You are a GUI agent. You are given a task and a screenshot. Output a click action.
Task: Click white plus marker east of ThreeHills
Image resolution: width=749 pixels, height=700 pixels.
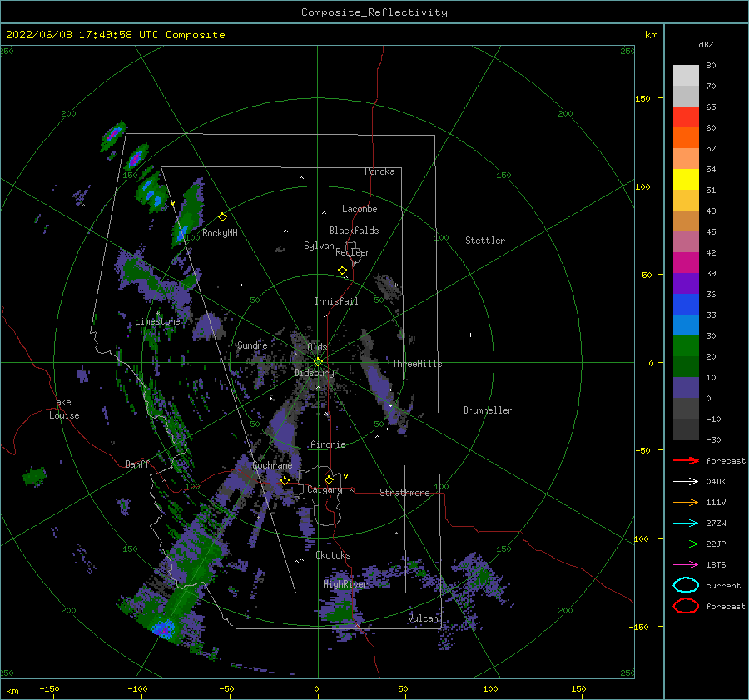coord(470,335)
